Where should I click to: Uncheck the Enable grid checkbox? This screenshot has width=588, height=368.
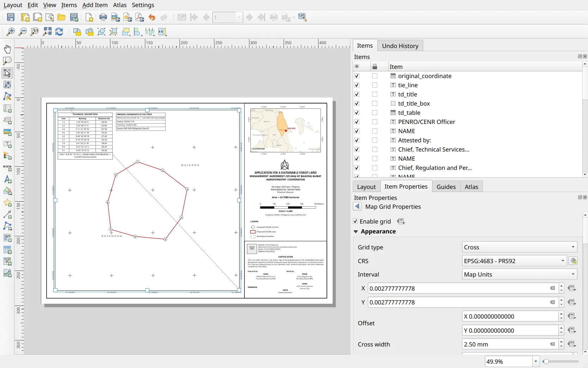click(356, 221)
